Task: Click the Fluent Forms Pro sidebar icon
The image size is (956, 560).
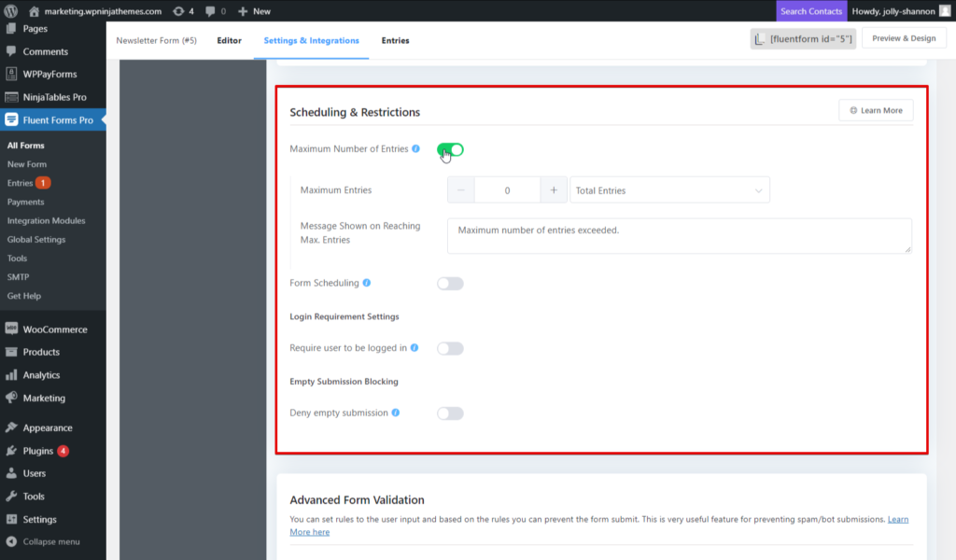Action: pyautogui.click(x=11, y=119)
